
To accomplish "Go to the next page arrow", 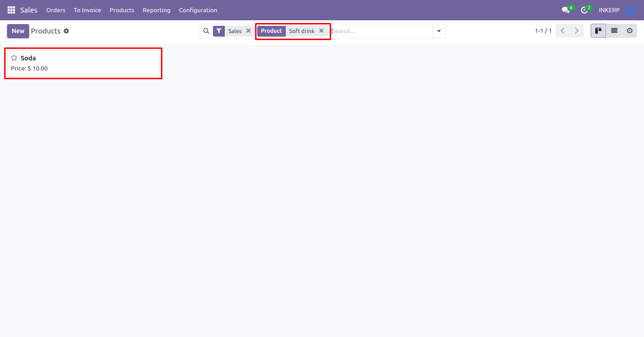I will 577,31.
